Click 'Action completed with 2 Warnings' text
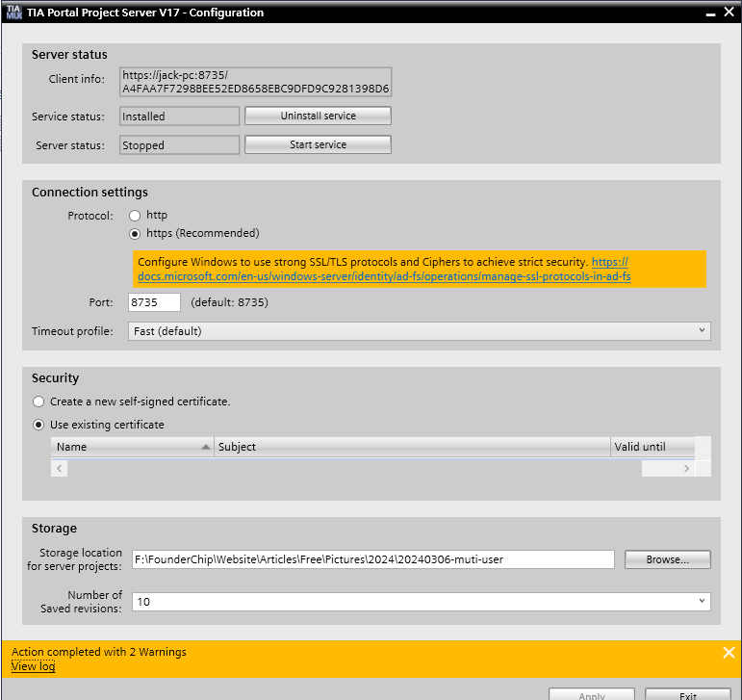Image resolution: width=742 pixels, height=700 pixels. (x=99, y=652)
